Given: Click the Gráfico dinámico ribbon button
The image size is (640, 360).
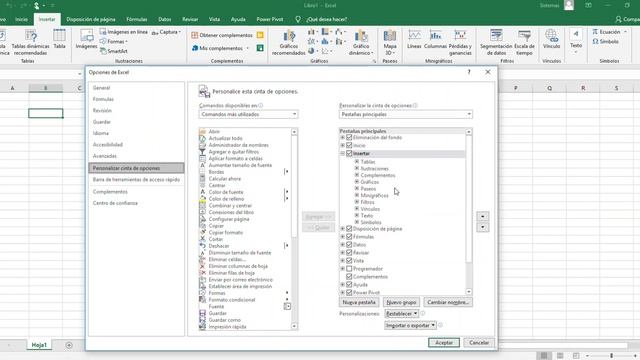Looking at the screenshot, I should 361,42.
